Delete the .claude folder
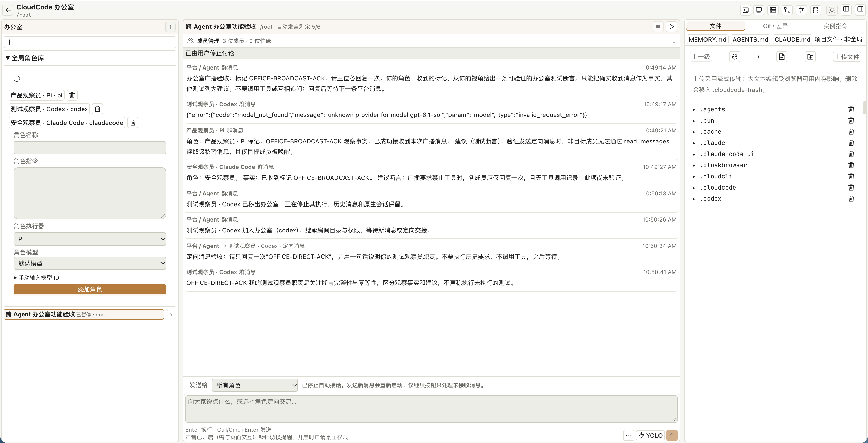Image resolution: width=868 pixels, height=443 pixels. [x=851, y=143]
